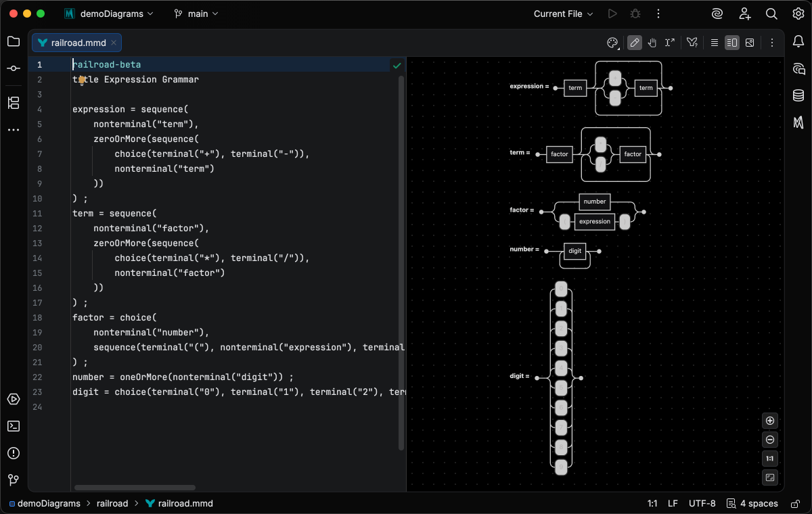Zoom in on the diagram preview
Screen dimensions: 812x514
tap(770, 421)
